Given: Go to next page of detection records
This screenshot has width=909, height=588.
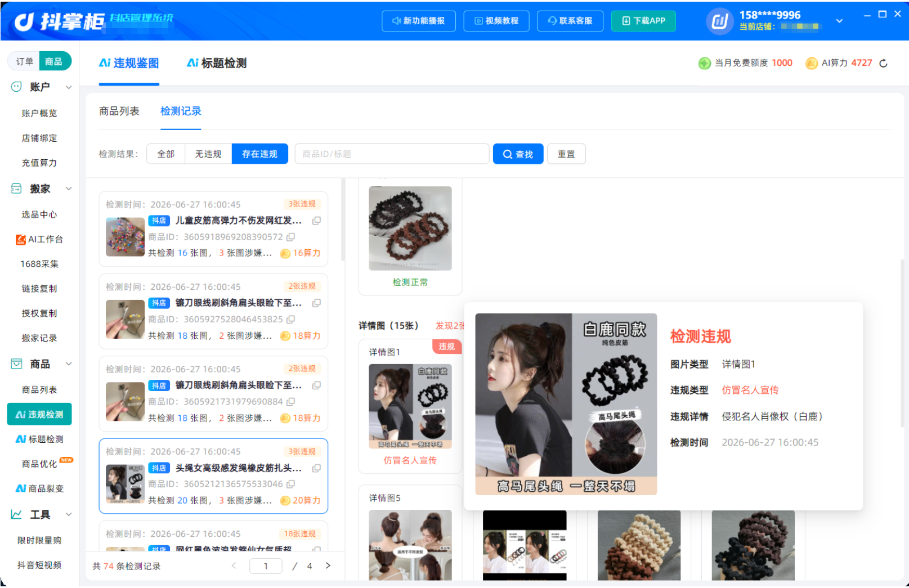Looking at the screenshot, I should coord(328,565).
